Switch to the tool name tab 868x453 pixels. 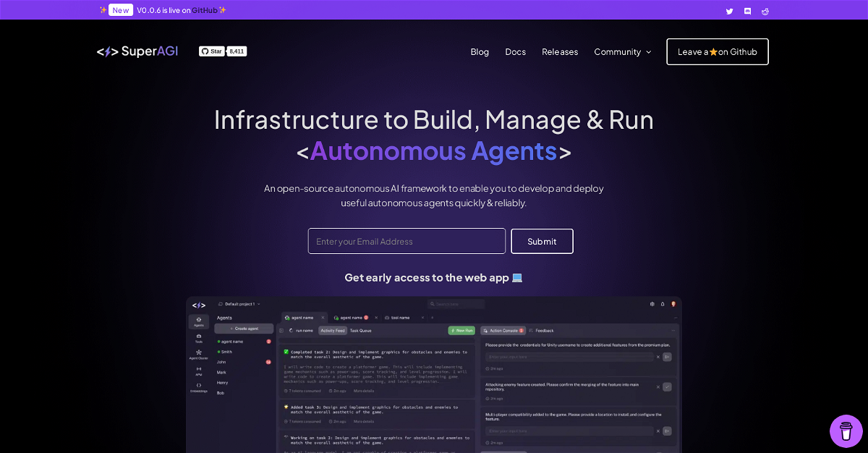click(400, 318)
